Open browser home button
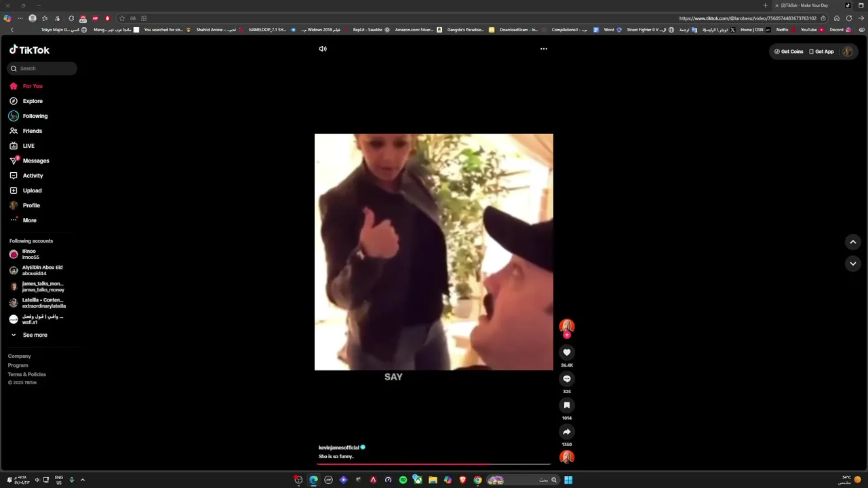The width and height of the screenshot is (868, 488). coord(836,18)
